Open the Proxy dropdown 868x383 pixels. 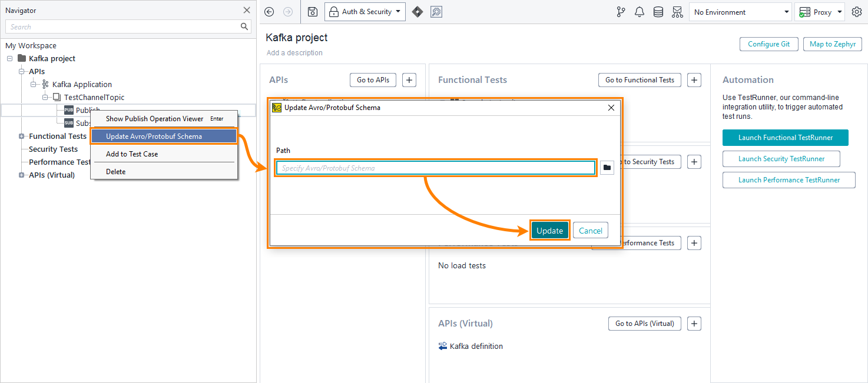tap(819, 11)
